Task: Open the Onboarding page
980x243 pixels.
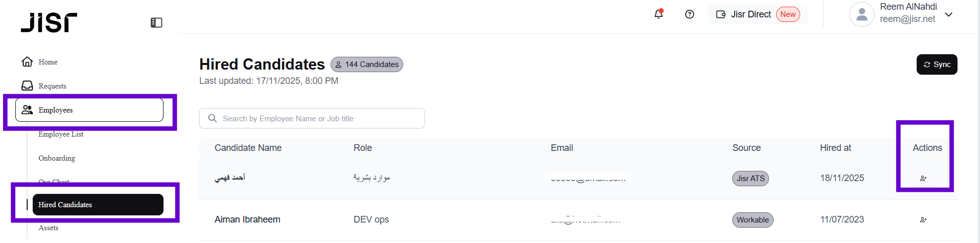Action: coord(57,158)
